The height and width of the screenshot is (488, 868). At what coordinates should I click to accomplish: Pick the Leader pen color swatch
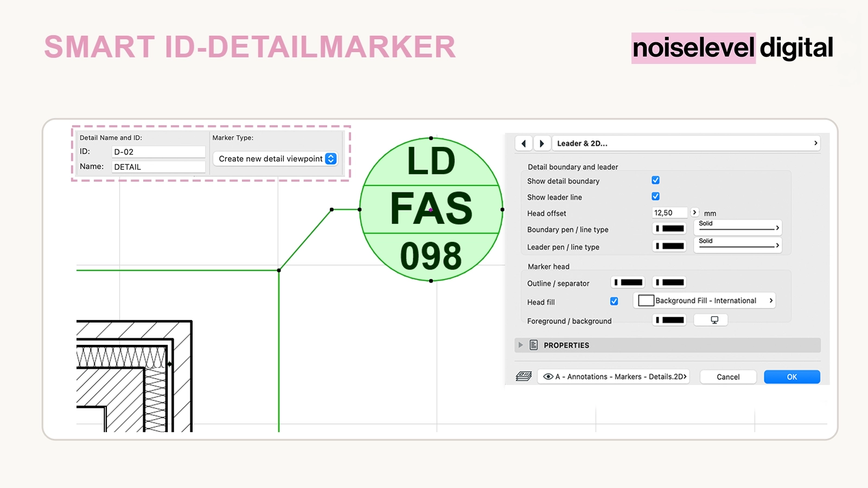point(669,246)
